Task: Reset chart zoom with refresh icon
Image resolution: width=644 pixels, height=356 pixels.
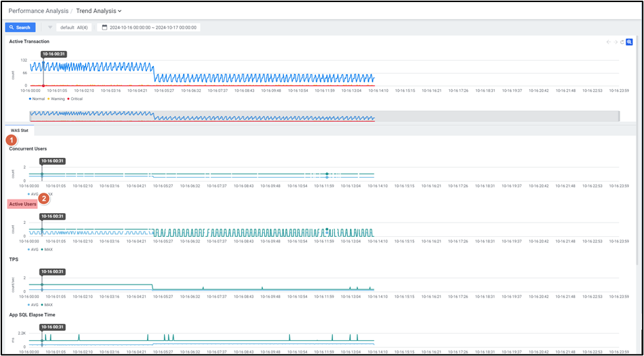Action: [622, 42]
